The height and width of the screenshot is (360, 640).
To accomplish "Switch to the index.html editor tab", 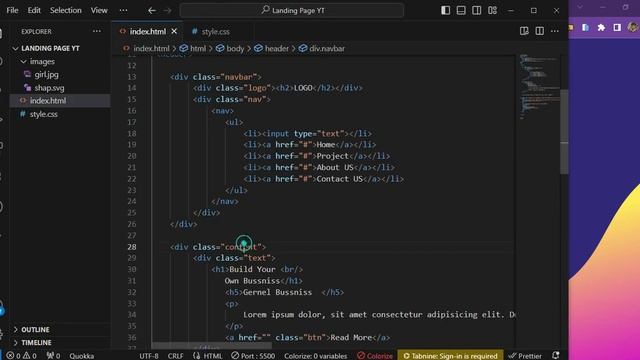I will tap(147, 31).
